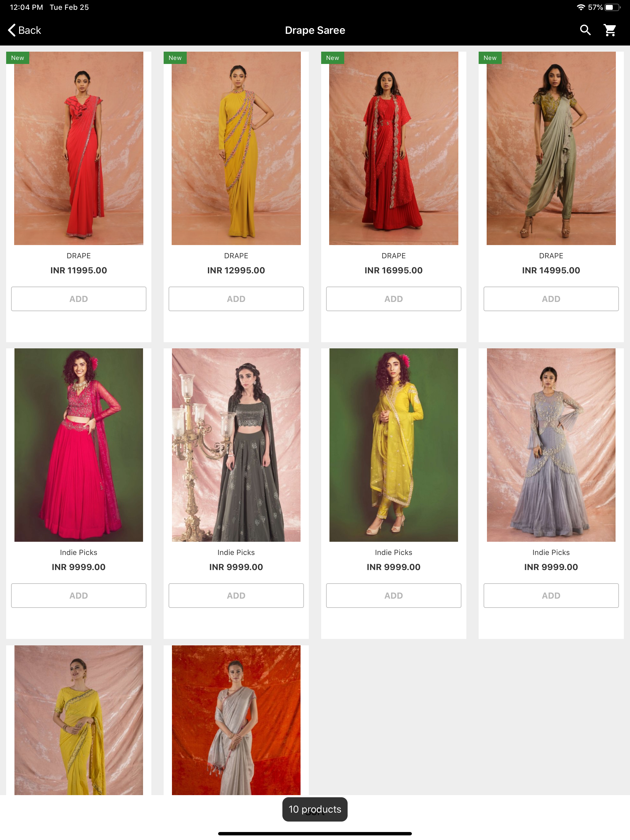630x840 pixels.
Task: Tap the Wi-Fi status icon
Action: [x=580, y=7]
